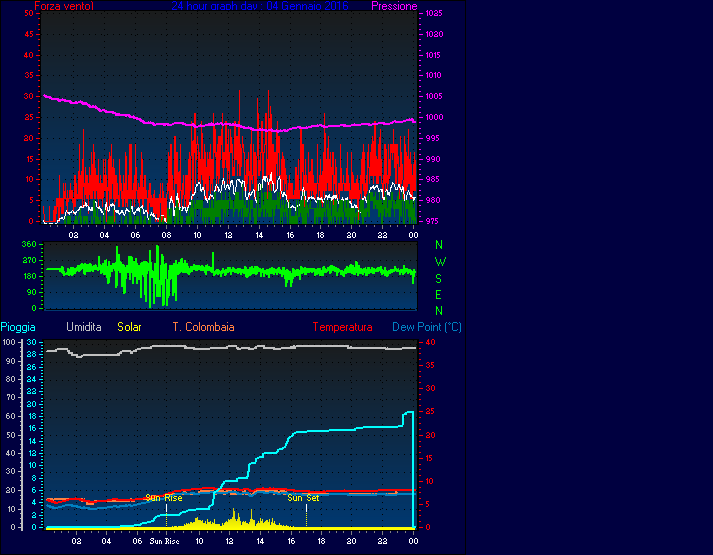The height and width of the screenshot is (555, 713).
Task: Click the '14' hour label under the bottom graph
Action: click(260, 541)
